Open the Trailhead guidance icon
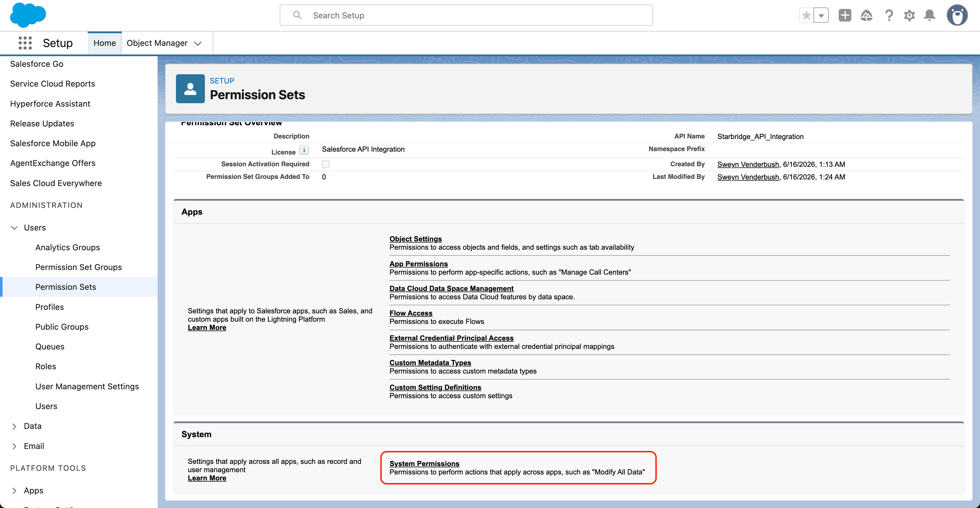The width and height of the screenshot is (980, 508). pyautogui.click(x=867, y=15)
